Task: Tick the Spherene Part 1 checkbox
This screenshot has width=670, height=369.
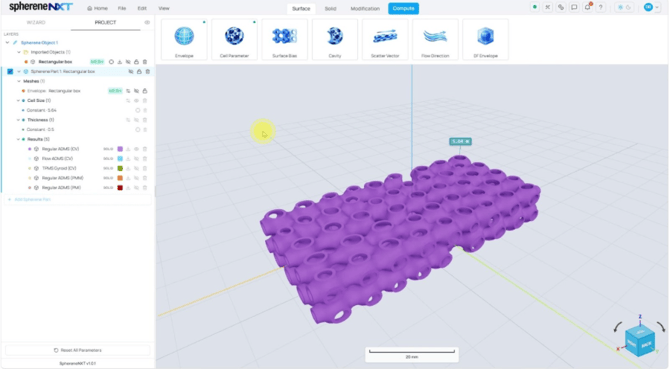Action: (x=10, y=71)
